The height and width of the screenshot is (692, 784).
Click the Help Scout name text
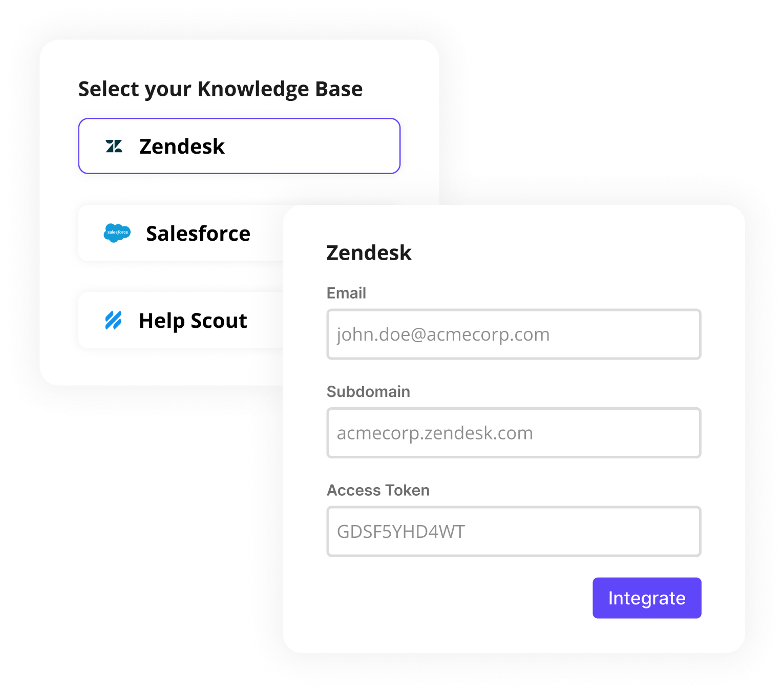point(193,321)
